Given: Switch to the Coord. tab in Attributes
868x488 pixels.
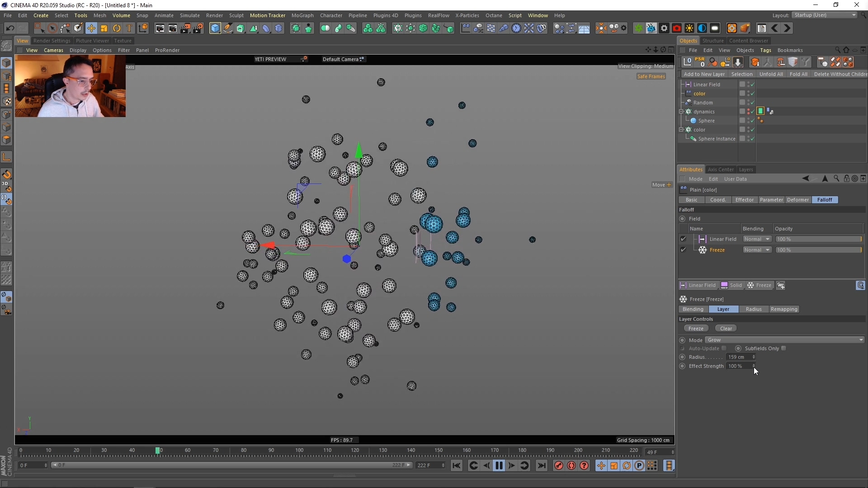Looking at the screenshot, I should click(x=718, y=200).
